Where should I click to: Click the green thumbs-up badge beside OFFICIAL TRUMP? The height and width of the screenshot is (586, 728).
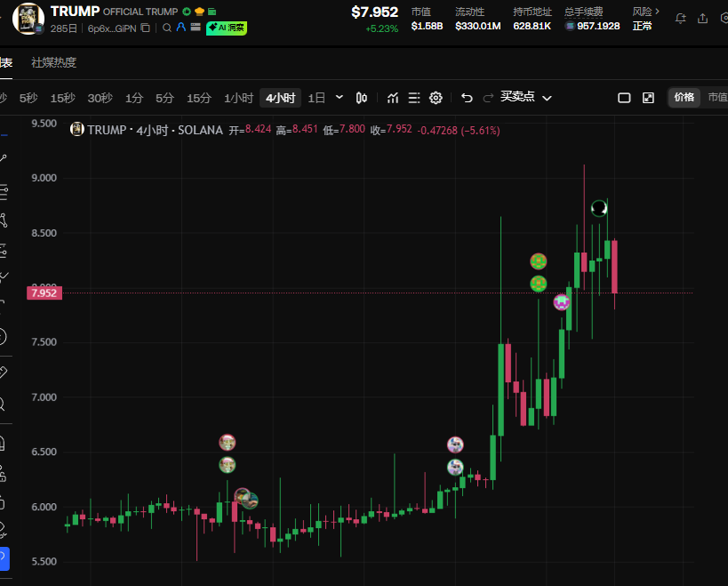coord(187,12)
